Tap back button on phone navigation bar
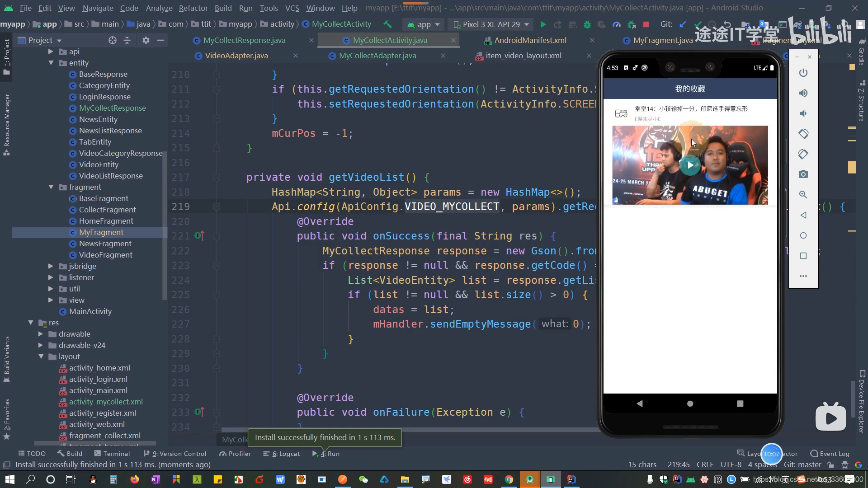The image size is (868, 488). click(x=639, y=404)
